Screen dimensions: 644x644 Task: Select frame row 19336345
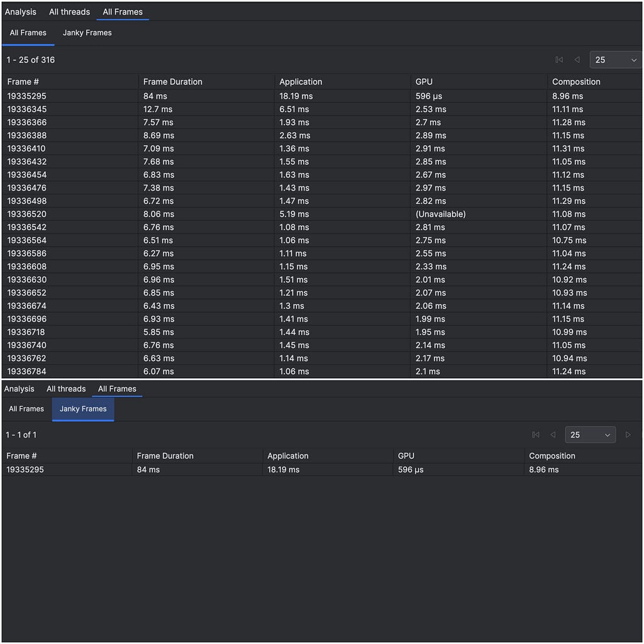[322, 109]
